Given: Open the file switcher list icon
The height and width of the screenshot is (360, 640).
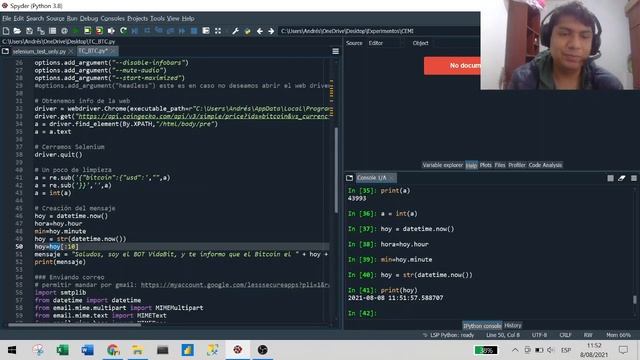Looking at the screenshot, I should click(53, 31).
